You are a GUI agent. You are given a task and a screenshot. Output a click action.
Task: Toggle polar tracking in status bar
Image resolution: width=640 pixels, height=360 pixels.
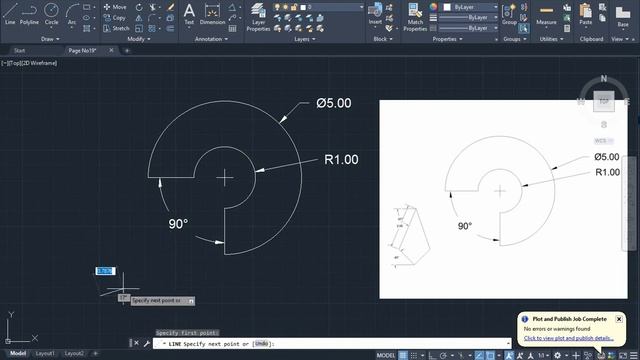pos(443,356)
